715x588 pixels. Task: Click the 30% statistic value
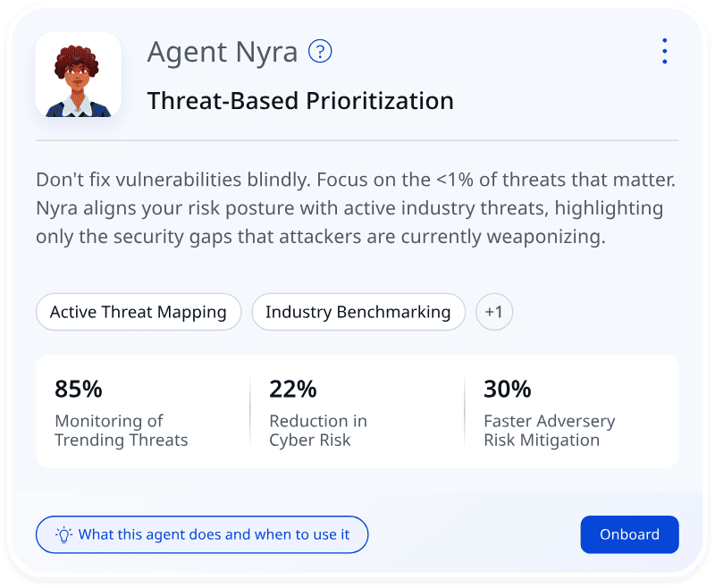coord(508,389)
